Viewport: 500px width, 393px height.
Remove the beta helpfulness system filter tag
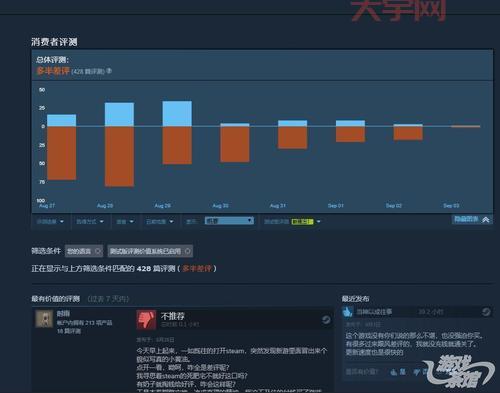click(x=187, y=251)
